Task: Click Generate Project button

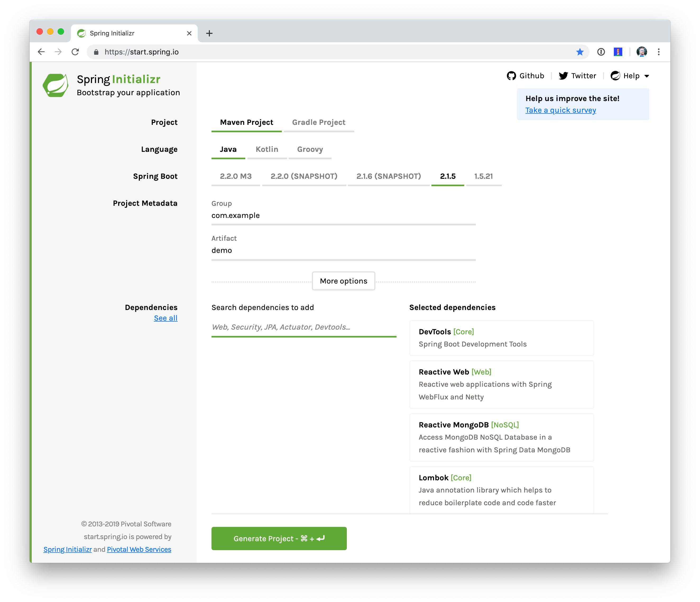Action: click(279, 538)
